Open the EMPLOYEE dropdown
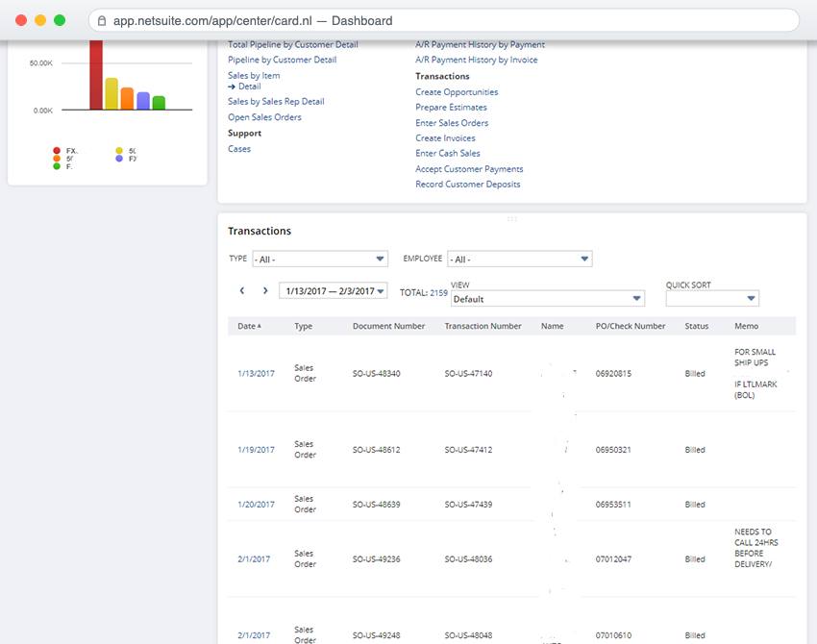This screenshot has width=817, height=644. (519, 259)
